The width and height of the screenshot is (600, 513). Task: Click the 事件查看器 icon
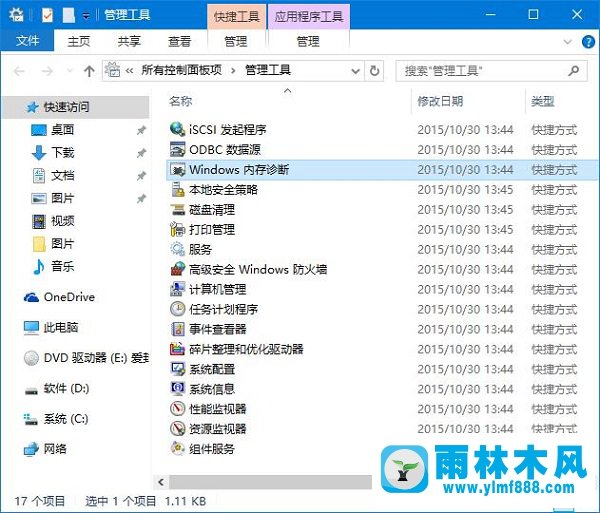click(x=178, y=329)
